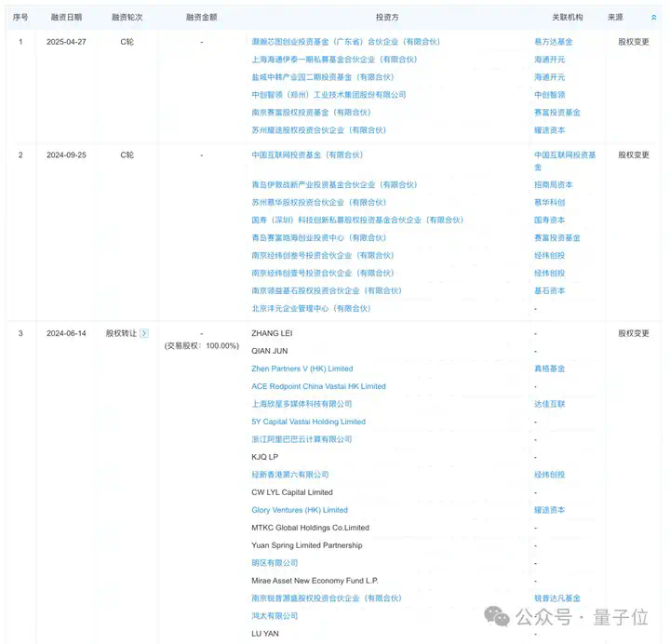This screenshot has width=670, height=644.
Task: Select investor name ZHANG LEI
Action: 272,333
